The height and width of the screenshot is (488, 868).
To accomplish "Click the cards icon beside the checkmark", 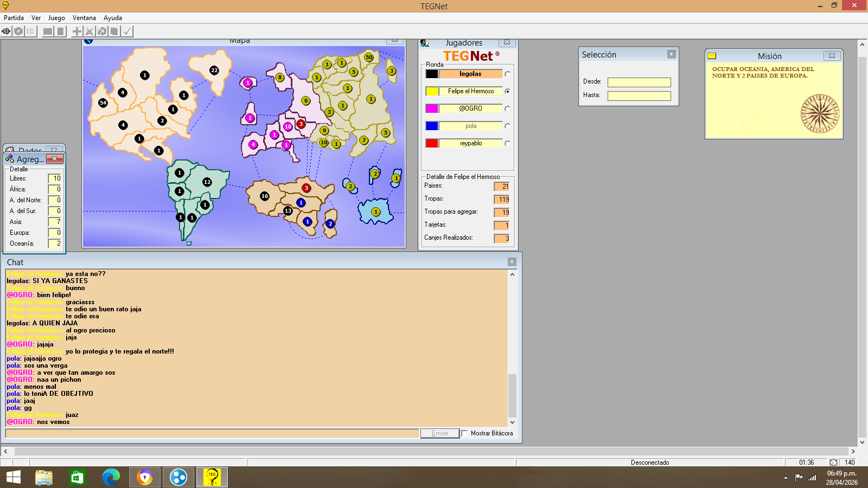I will [114, 31].
